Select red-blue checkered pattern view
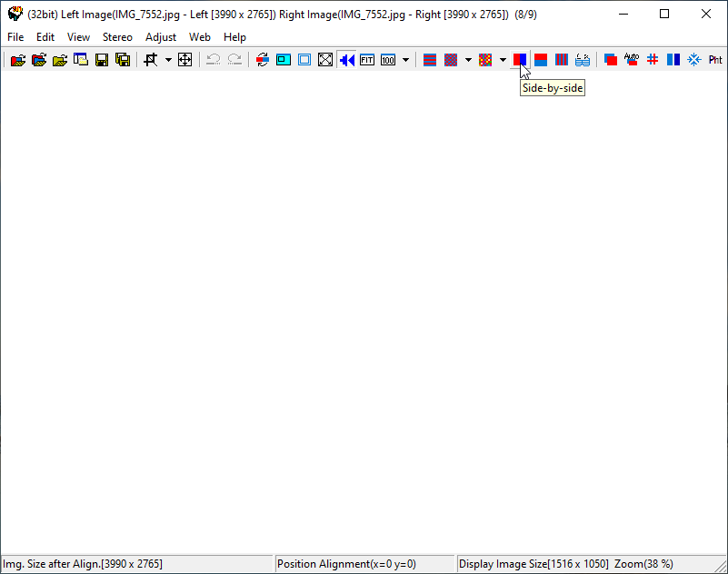The image size is (728, 574). tap(451, 60)
